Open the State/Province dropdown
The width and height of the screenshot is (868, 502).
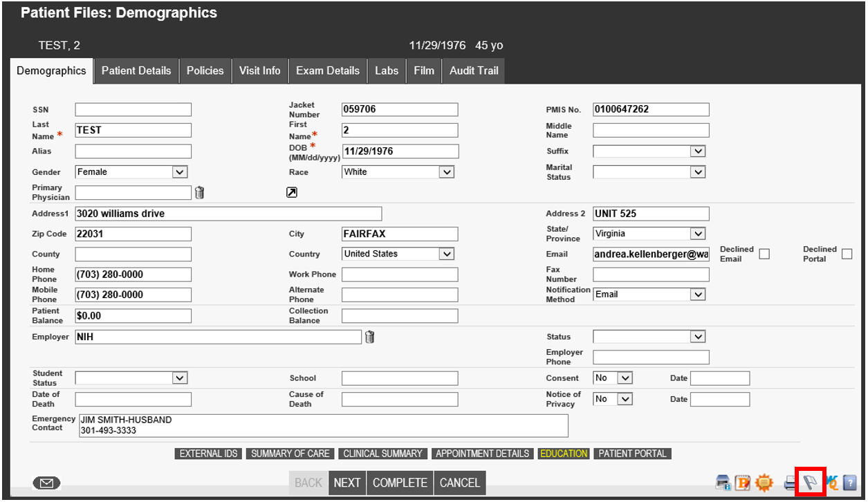coord(649,234)
